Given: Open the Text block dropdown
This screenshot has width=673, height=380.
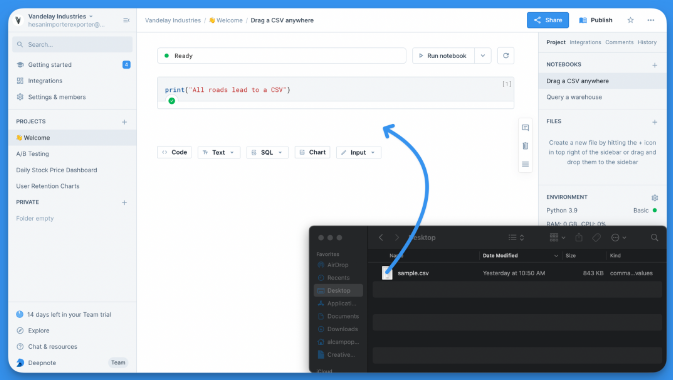Looking at the screenshot, I should point(219,152).
